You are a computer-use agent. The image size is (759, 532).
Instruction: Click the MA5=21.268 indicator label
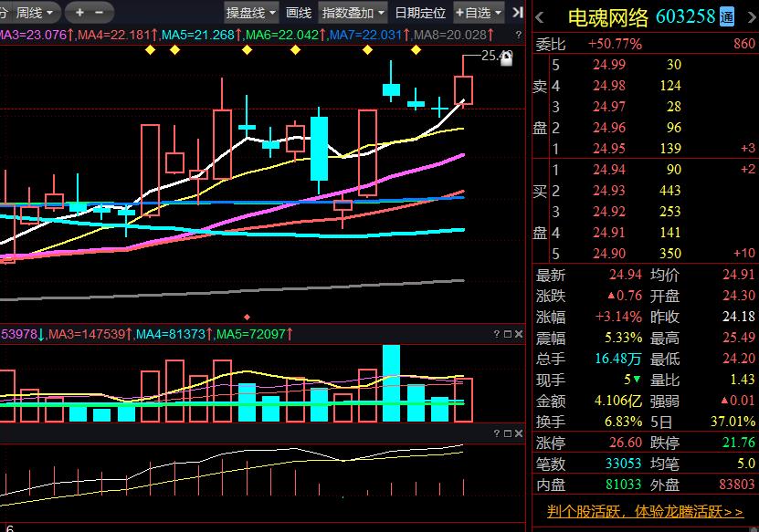point(201,35)
